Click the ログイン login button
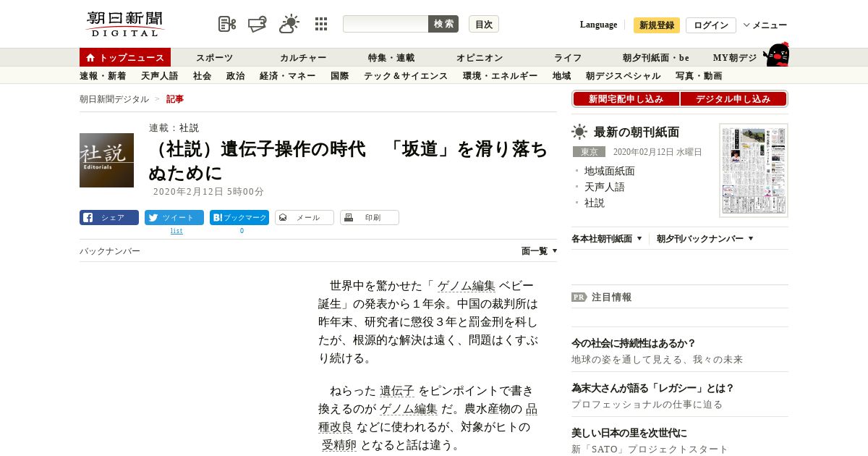 pyautogui.click(x=711, y=25)
